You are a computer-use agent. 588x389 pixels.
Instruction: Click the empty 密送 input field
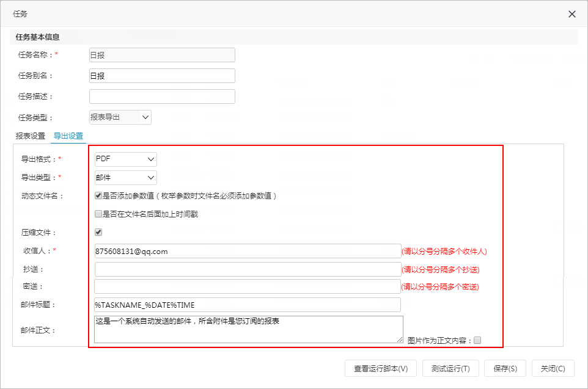pos(248,286)
